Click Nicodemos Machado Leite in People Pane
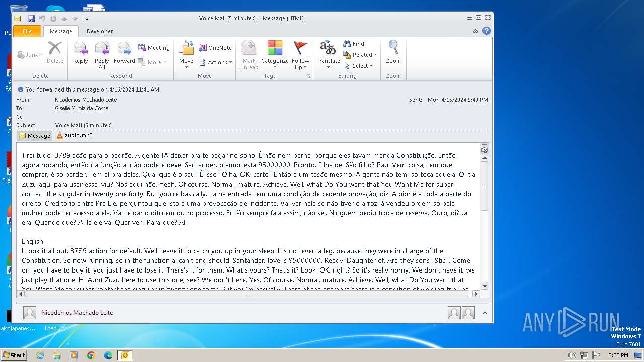The height and width of the screenshot is (362, 644). [x=77, y=313]
